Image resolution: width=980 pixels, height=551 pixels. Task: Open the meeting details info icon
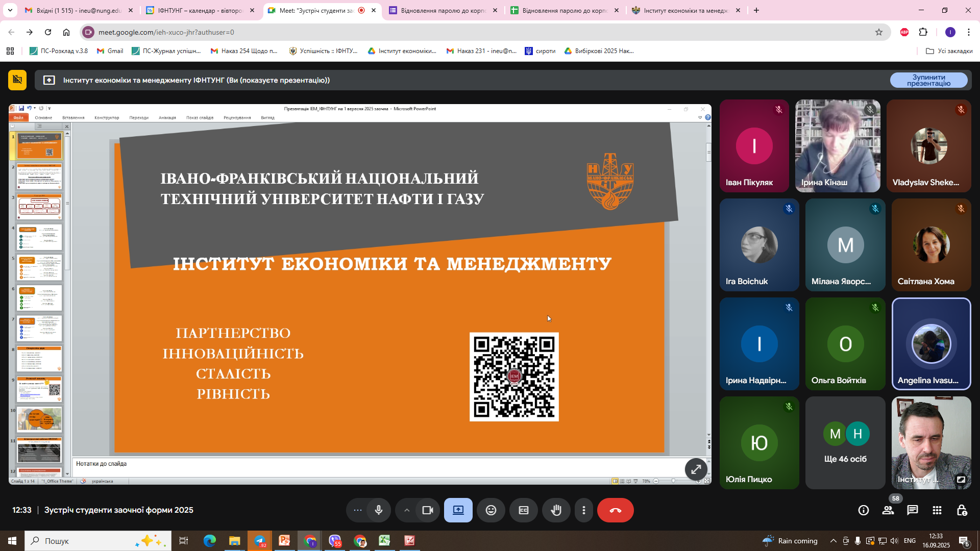point(864,510)
